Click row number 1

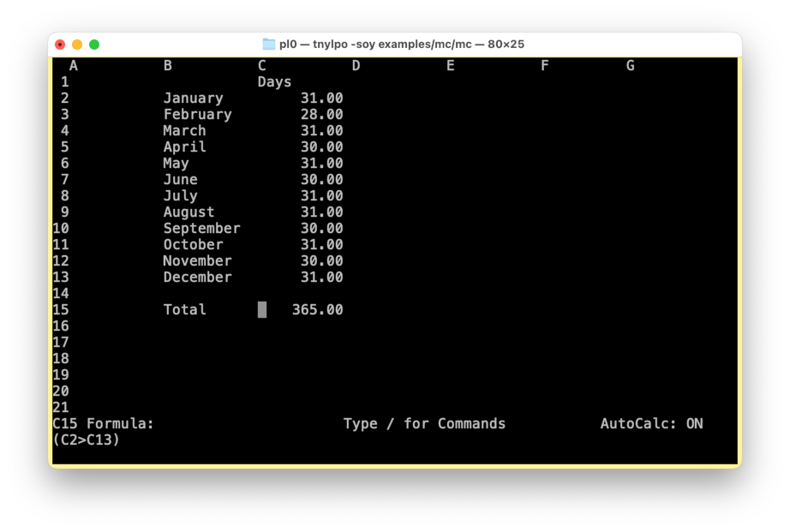tap(65, 82)
